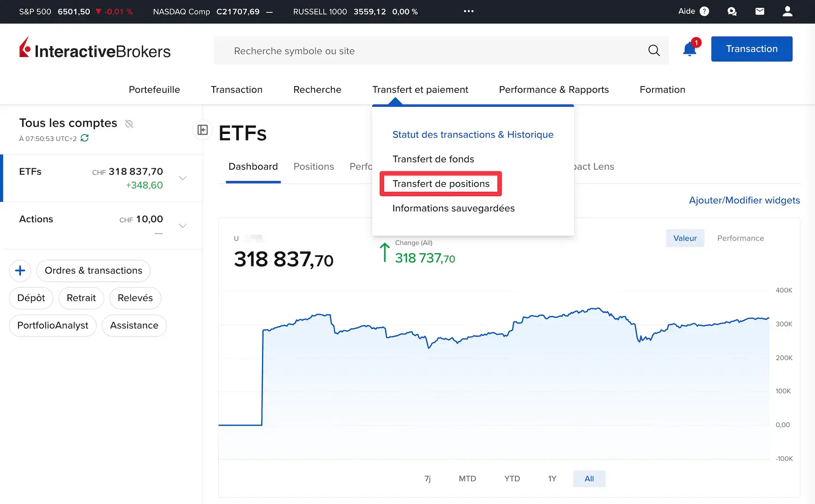Image resolution: width=815 pixels, height=504 pixels.
Task: Click the Aide help label
Action: pos(686,11)
